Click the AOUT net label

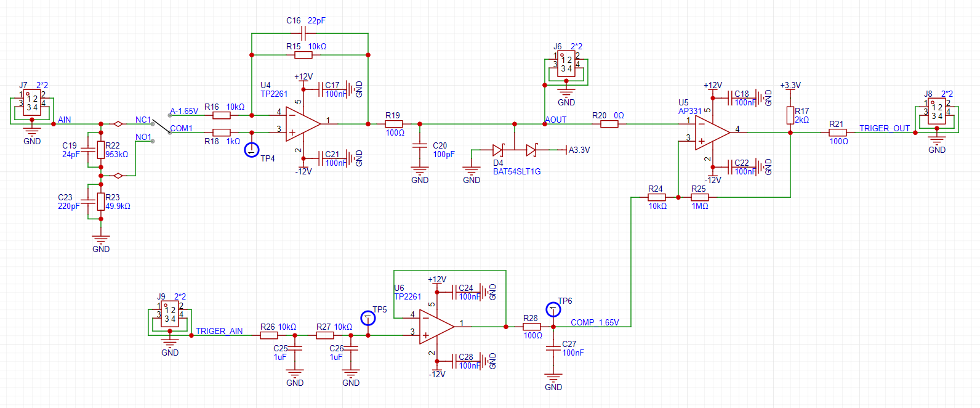click(556, 120)
